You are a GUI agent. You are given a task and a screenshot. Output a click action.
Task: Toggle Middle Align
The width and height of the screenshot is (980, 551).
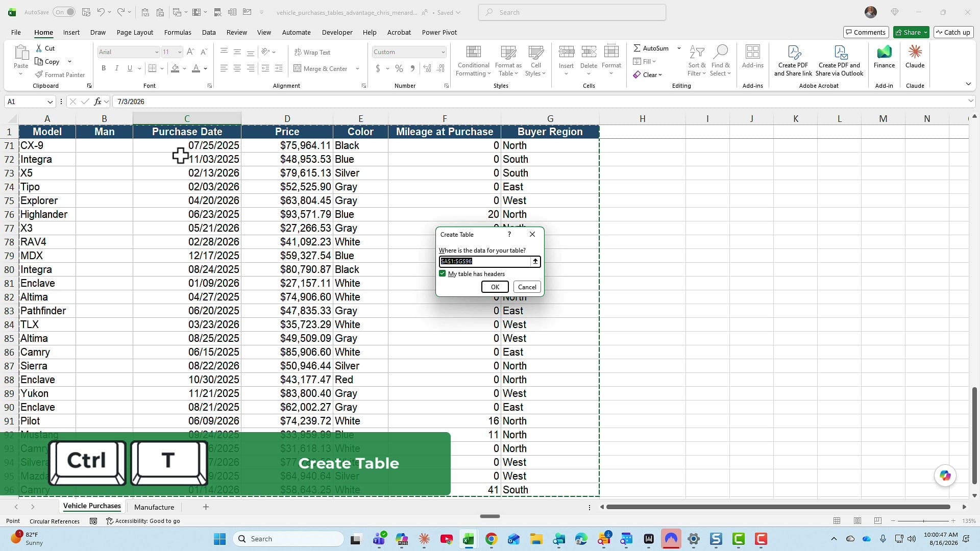[x=237, y=52]
